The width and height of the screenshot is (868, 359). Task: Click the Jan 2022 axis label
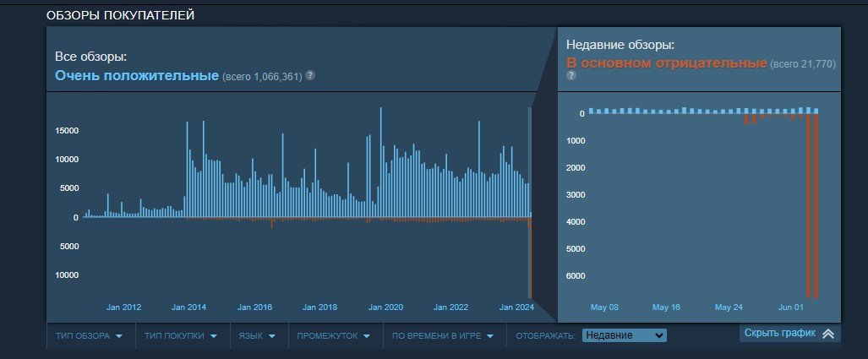450,307
